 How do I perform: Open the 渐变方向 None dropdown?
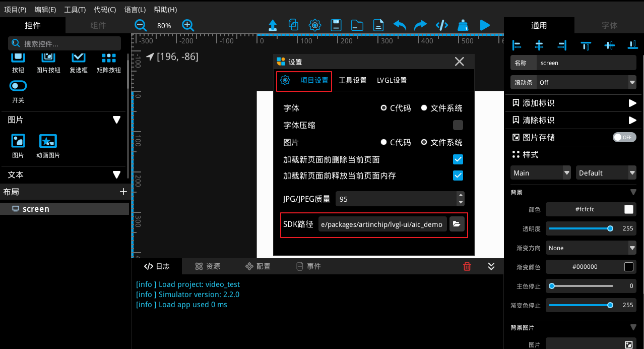pos(591,248)
